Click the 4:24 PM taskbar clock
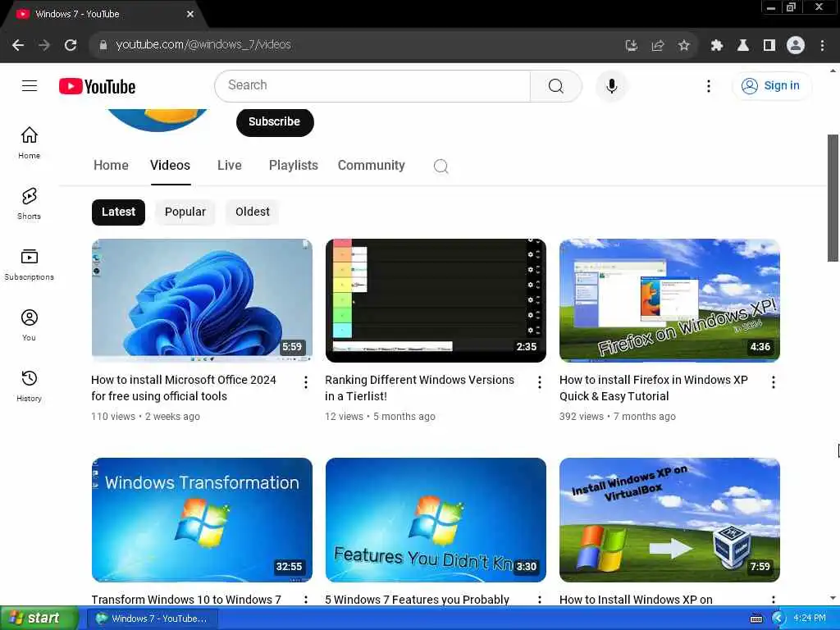840x630 pixels. (x=810, y=619)
